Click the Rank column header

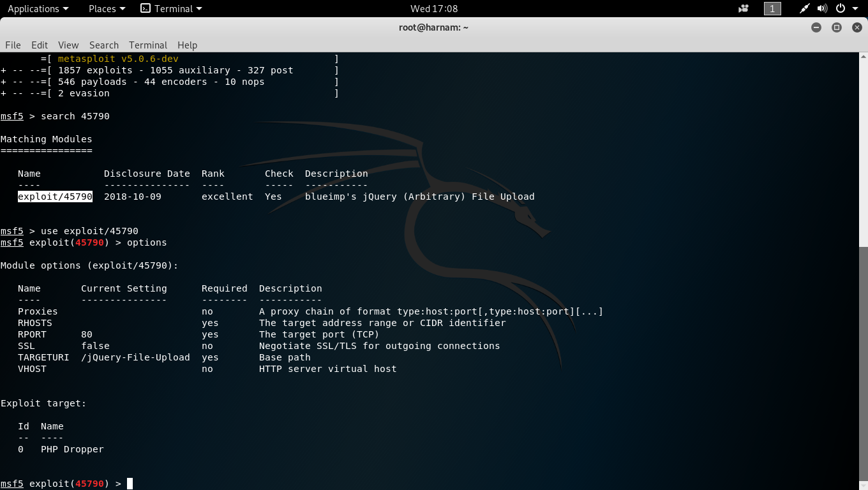click(213, 174)
